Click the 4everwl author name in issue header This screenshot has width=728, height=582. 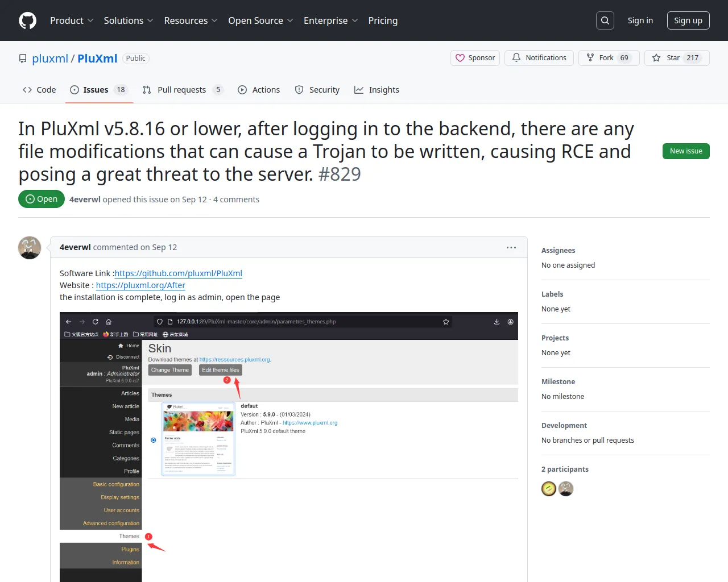tap(85, 199)
